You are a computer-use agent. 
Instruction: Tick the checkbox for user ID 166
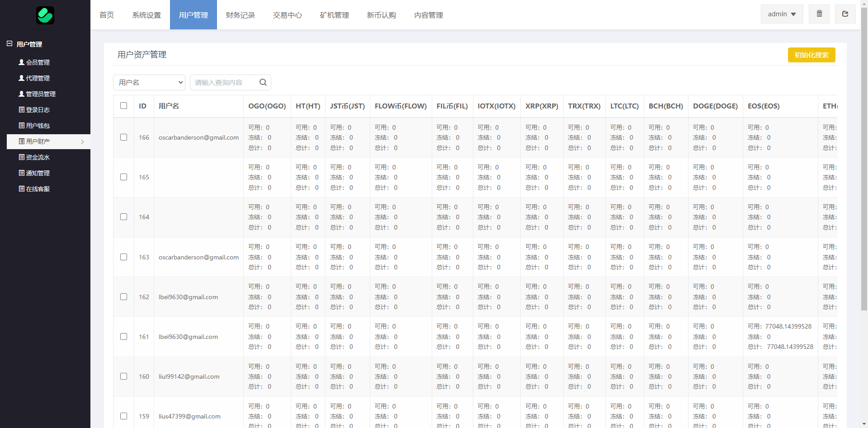pyautogui.click(x=123, y=137)
